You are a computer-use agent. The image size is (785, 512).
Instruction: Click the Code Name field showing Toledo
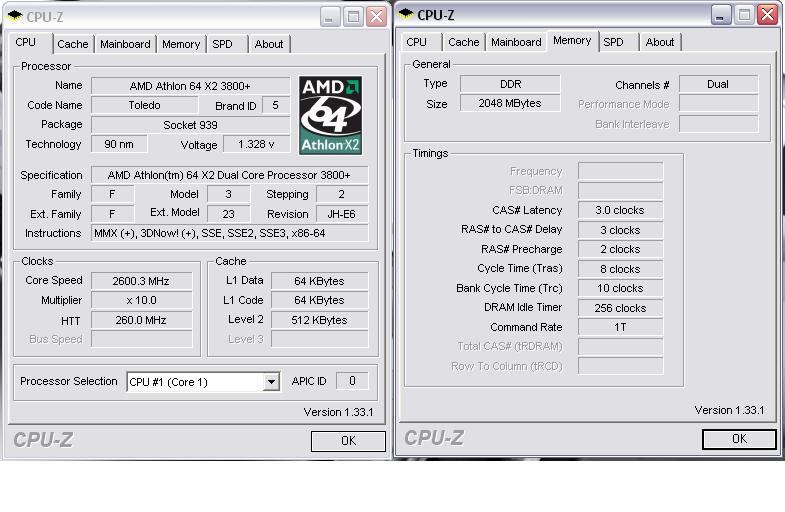click(x=144, y=105)
